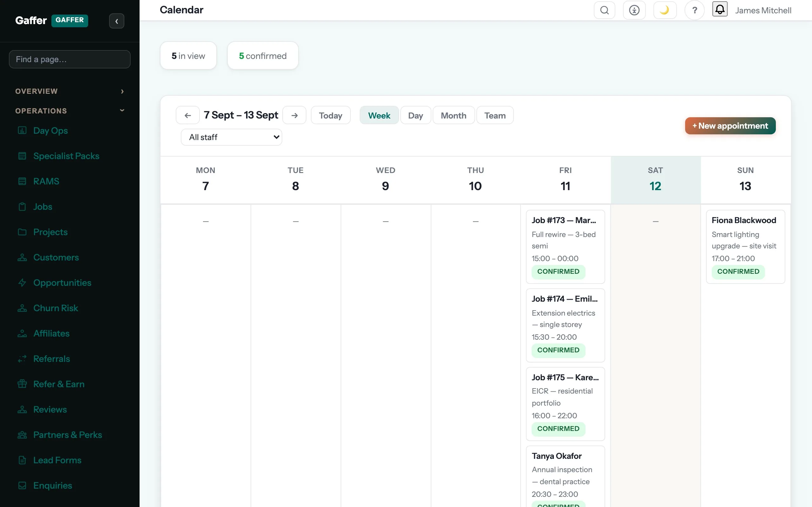The width and height of the screenshot is (812, 507).
Task: Collapse the sidebar with the chevron button
Action: click(x=116, y=21)
